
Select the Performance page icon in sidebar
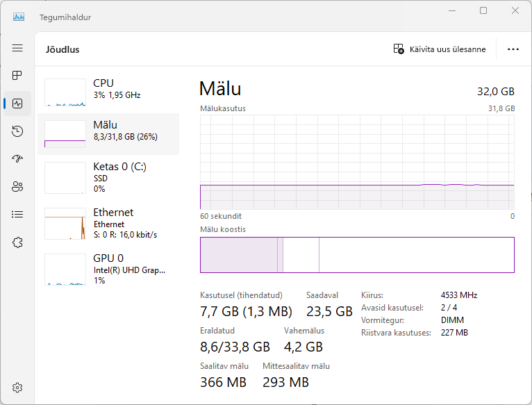17,104
